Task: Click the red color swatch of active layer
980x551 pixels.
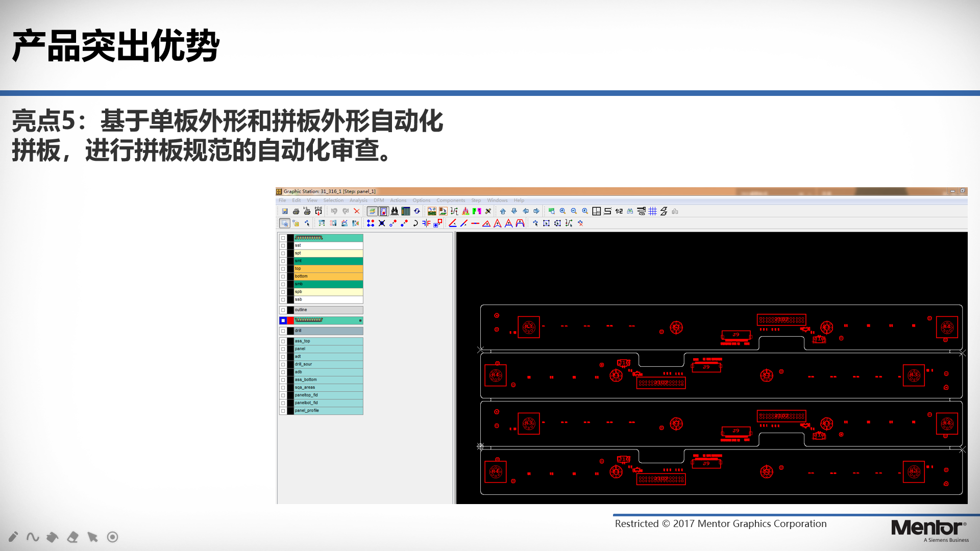Action: [290, 320]
